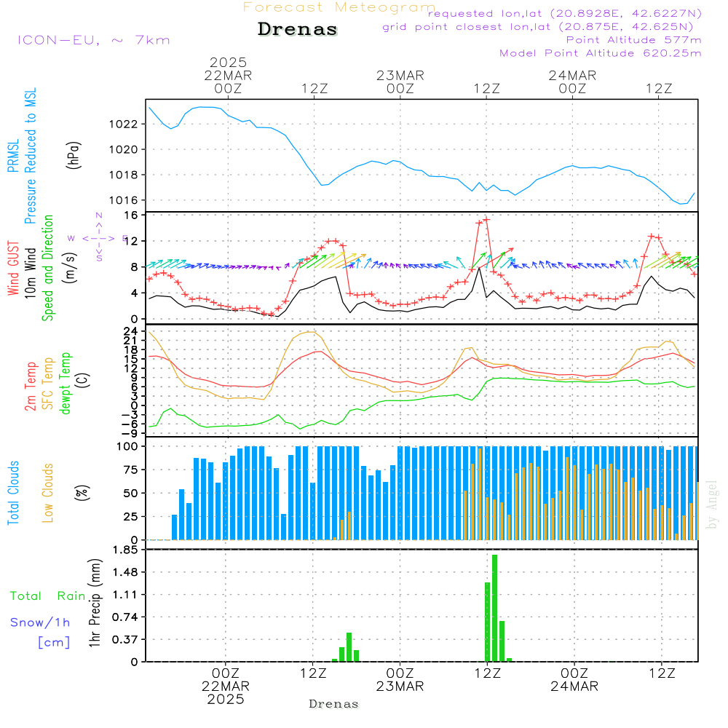The image size is (728, 728).
Task: Click the 24MAR 00Z label above the pressure chart
Action: click(572, 82)
